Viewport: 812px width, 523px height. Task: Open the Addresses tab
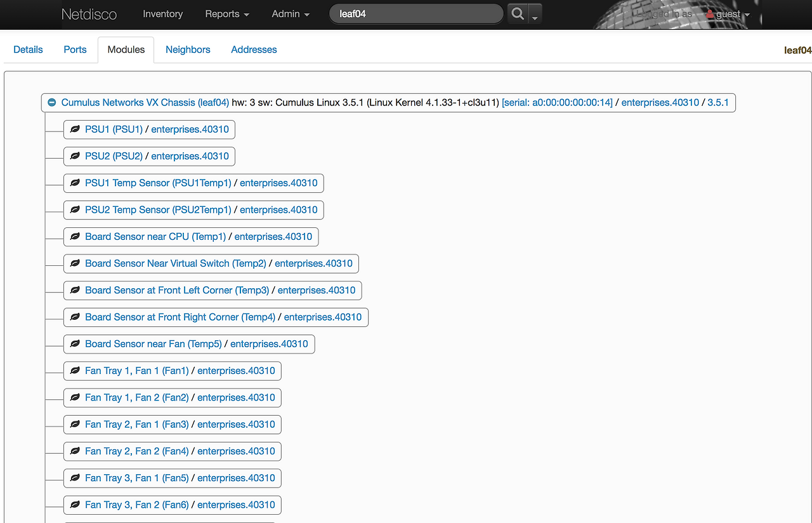tap(254, 50)
